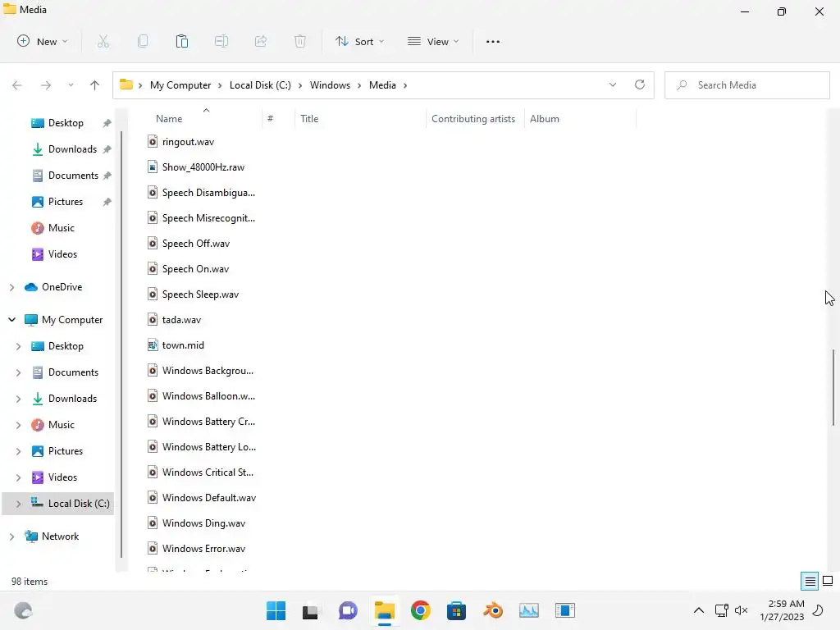Open the black terminal taskbar app

pos(310,610)
